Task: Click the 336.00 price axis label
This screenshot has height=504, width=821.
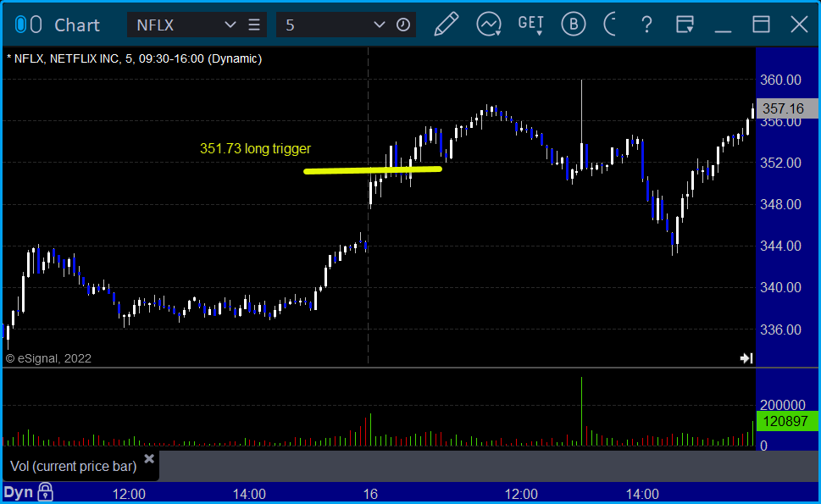Action: [780, 330]
